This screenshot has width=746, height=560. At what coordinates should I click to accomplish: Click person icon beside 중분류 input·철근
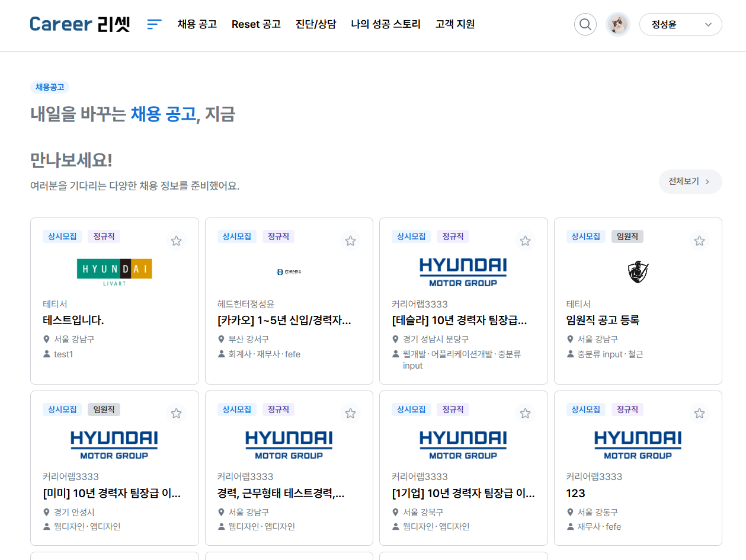(x=571, y=354)
